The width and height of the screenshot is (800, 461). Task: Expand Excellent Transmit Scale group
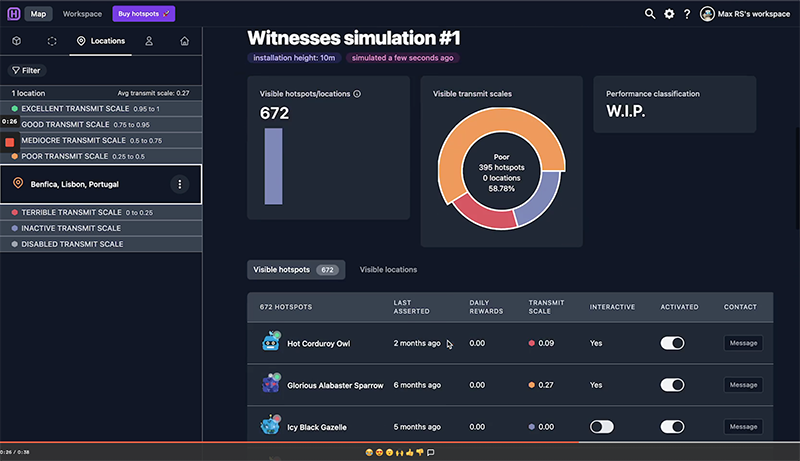(101, 109)
